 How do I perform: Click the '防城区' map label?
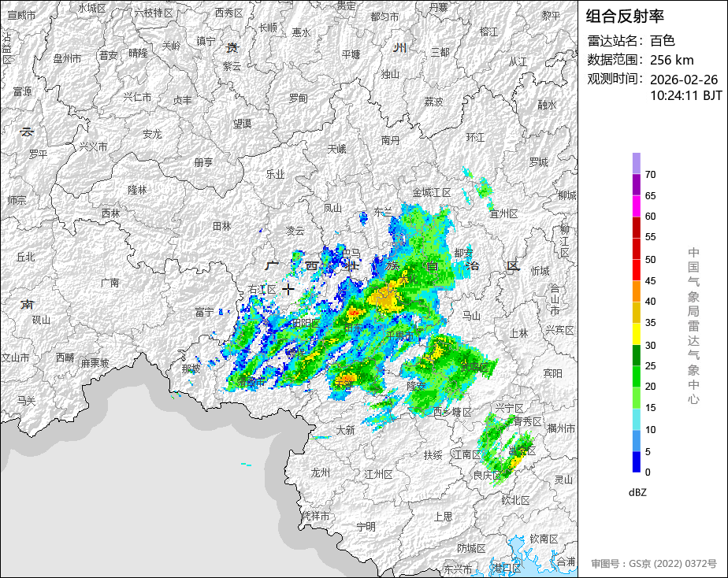[471, 548]
